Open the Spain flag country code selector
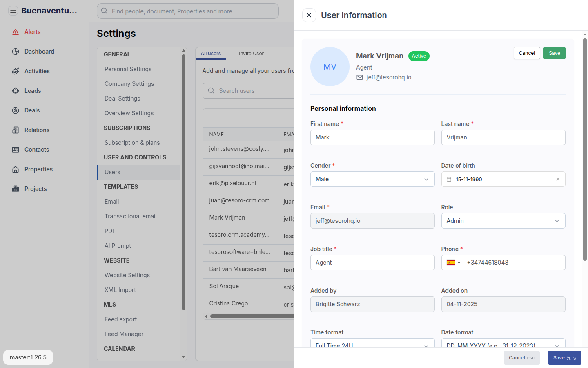 click(x=453, y=263)
